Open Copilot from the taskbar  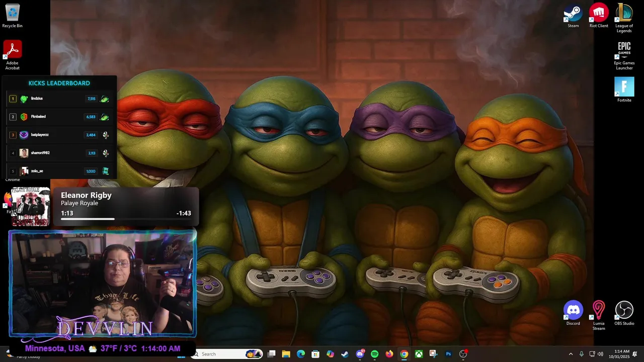pyautogui.click(x=330, y=354)
